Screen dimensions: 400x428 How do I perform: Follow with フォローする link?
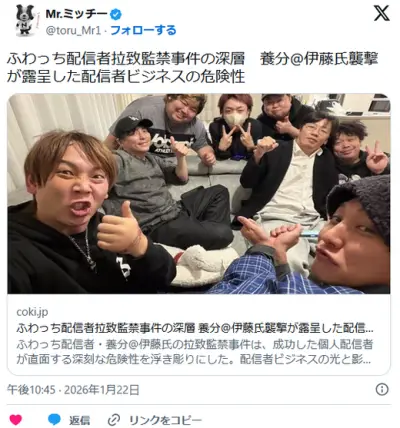[x=143, y=30]
